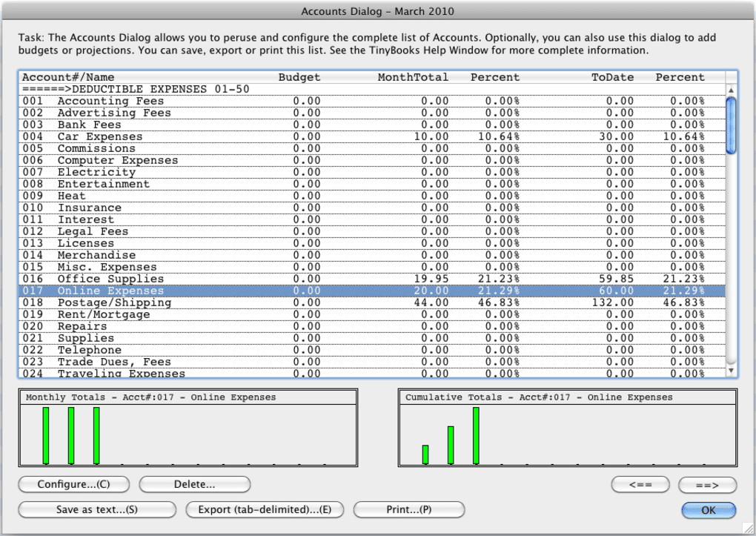Export the list as tab-delimited

point(265,509)
